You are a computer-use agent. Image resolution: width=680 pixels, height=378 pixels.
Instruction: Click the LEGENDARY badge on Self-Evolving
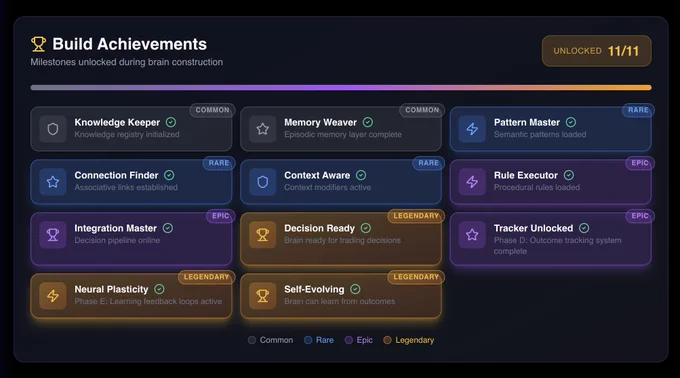tap(416, 277)
